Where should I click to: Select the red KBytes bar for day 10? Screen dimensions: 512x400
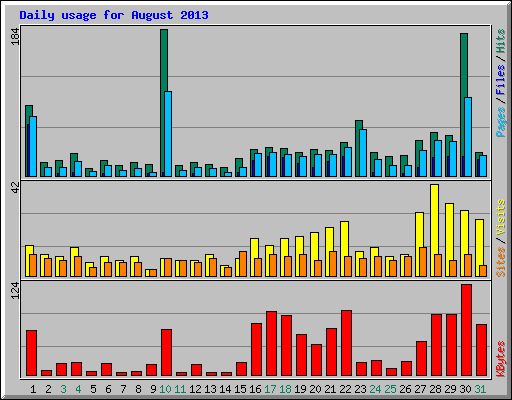coord(167,353)
